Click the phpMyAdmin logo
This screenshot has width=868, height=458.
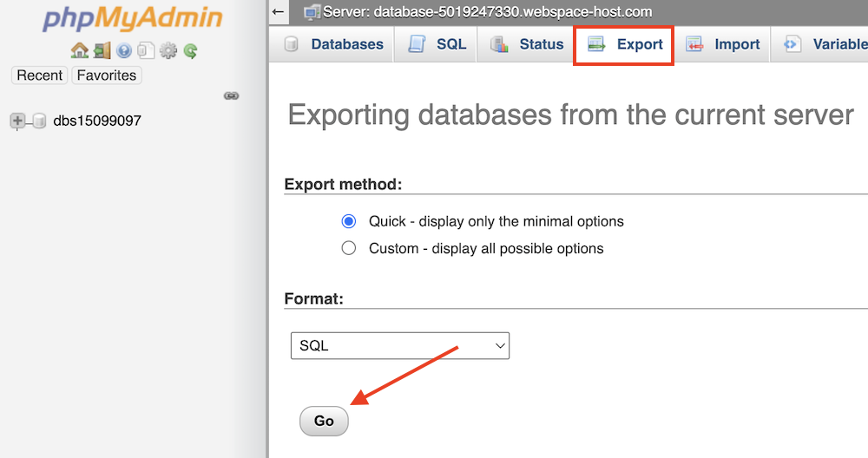(133, 19)
